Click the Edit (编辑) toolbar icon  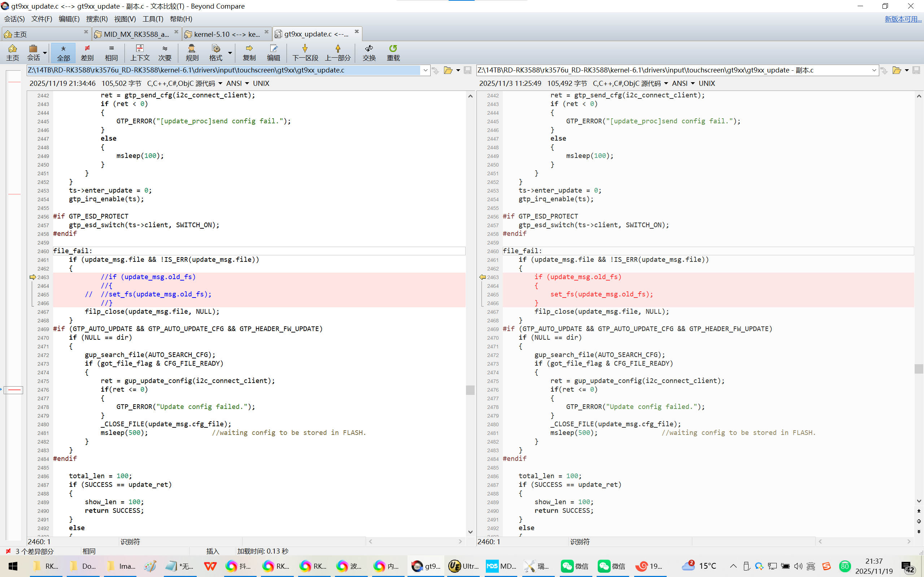[x=273, y=52]
